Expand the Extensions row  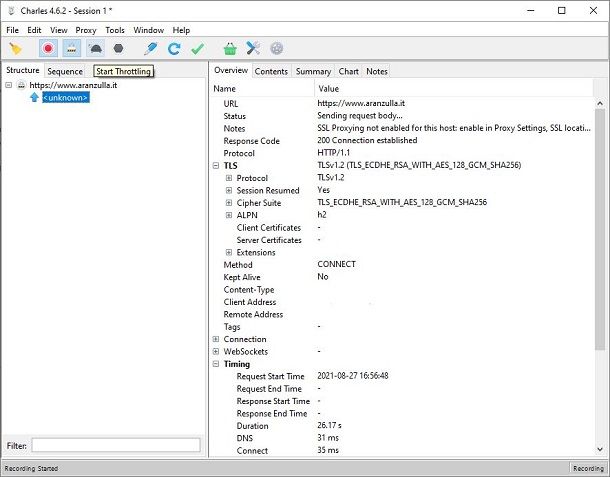(x=229, y=253)
